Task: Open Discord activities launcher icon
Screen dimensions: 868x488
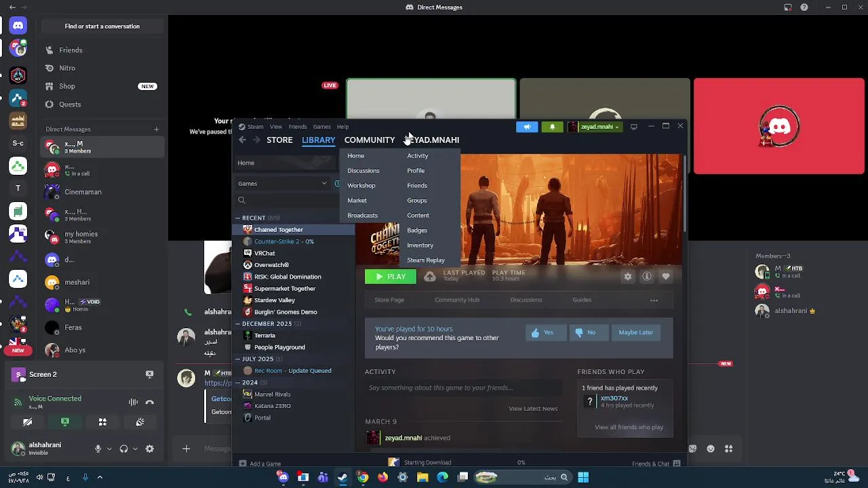Action: tap(102, 422)
